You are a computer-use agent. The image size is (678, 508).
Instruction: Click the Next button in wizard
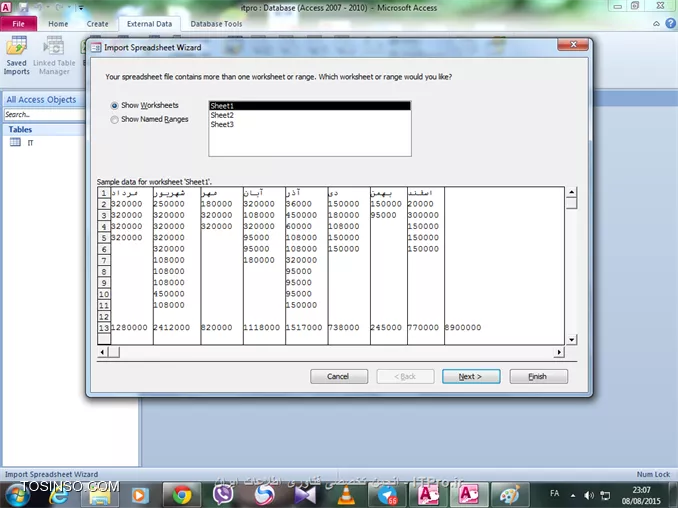470,376
